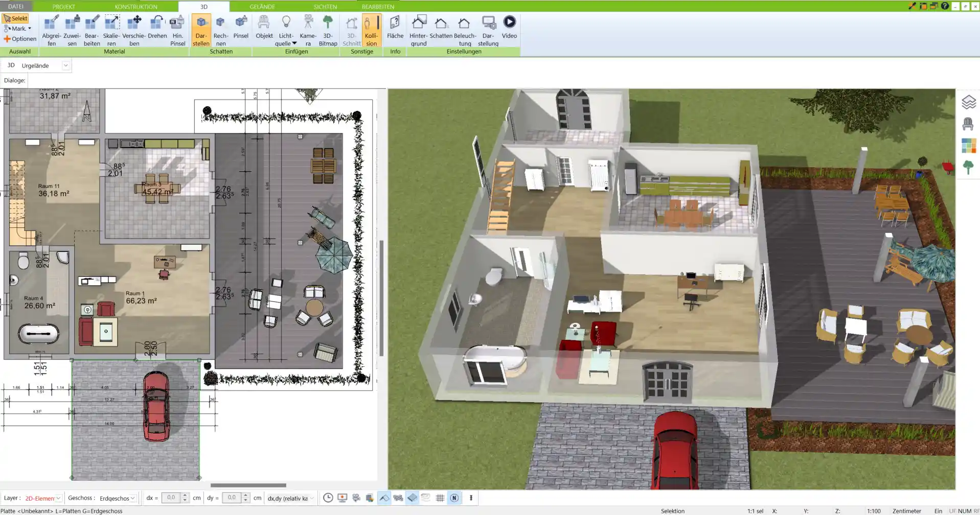Open the plants catalog tree icon
The image size is (980, 515).
coord(968,167)
